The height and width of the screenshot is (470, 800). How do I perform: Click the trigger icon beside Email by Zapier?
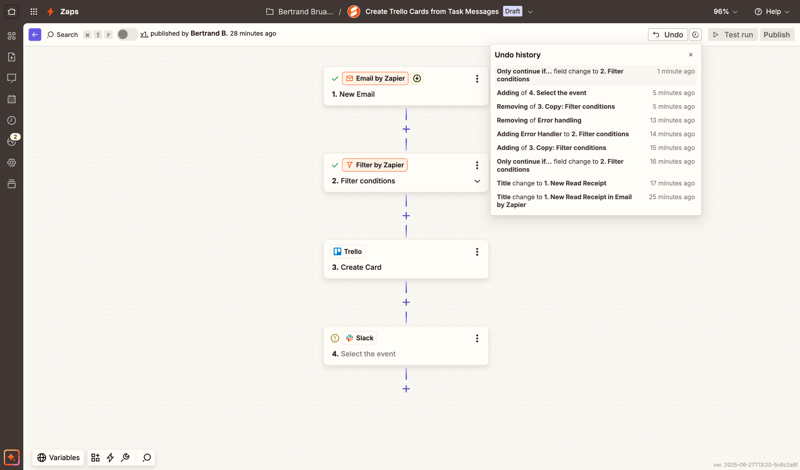417,79
